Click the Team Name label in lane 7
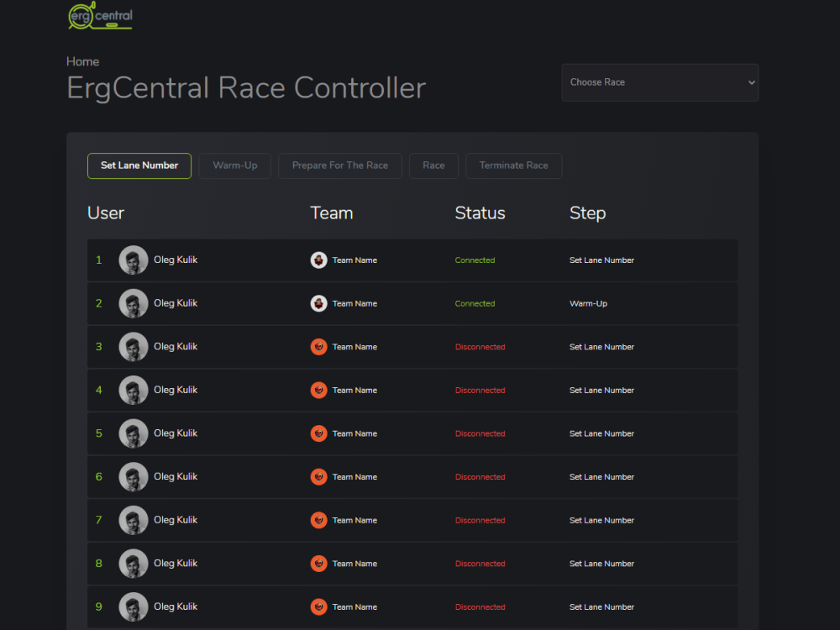 pos(354,521)
